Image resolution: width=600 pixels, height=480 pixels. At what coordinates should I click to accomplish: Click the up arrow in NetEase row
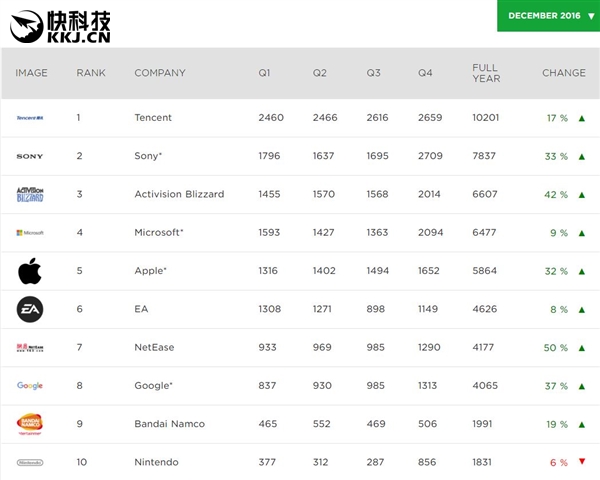(582, 348)
